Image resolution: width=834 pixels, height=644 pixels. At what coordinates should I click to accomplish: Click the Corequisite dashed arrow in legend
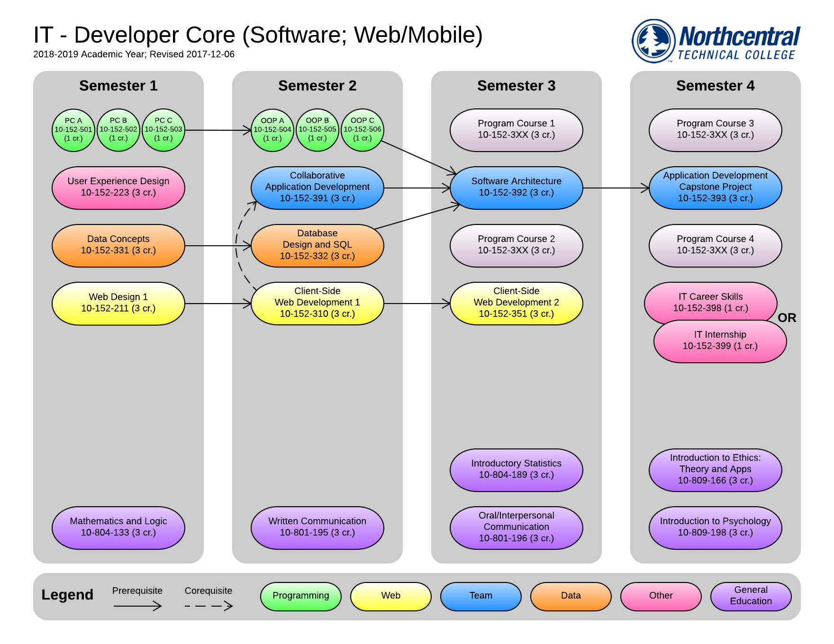pos(208,606)
